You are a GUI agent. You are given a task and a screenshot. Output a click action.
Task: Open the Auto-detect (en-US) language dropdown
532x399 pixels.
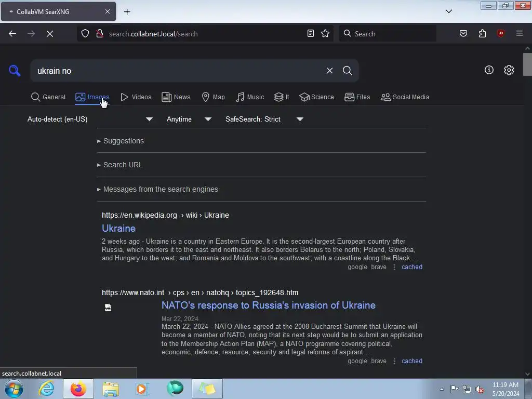[90, 119]
